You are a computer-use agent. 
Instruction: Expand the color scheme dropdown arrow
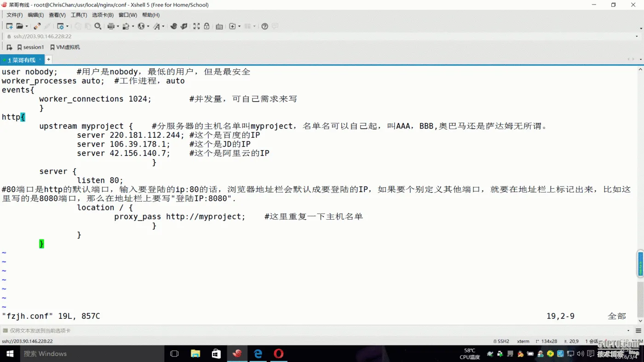(133, 26)
